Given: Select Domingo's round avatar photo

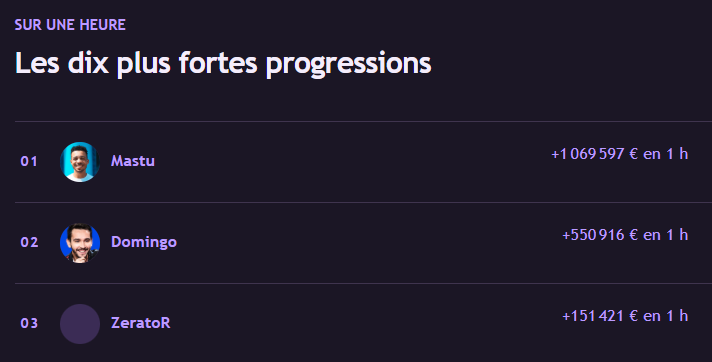Looking at the screenshot, I should 80,243.
